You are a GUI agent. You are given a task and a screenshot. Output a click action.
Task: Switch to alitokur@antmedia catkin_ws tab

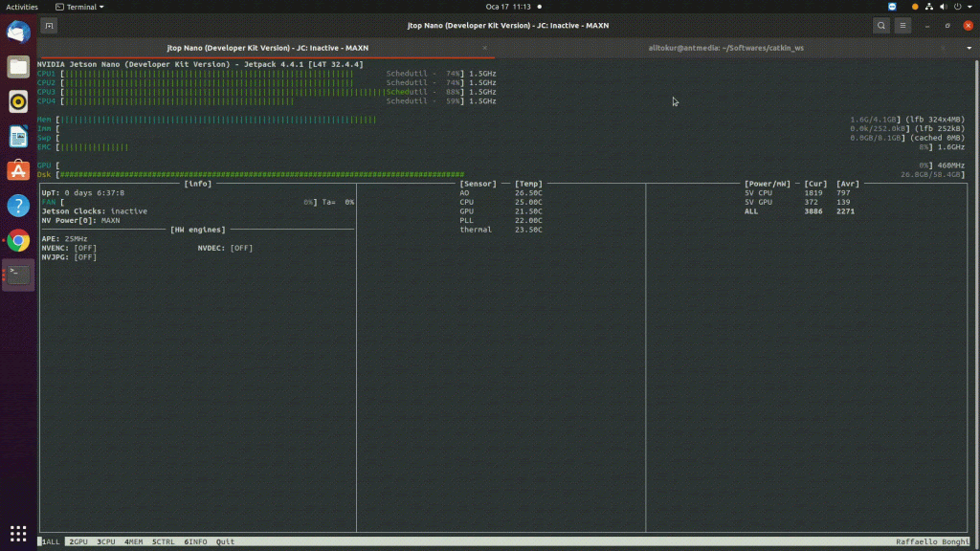[725, 48]
